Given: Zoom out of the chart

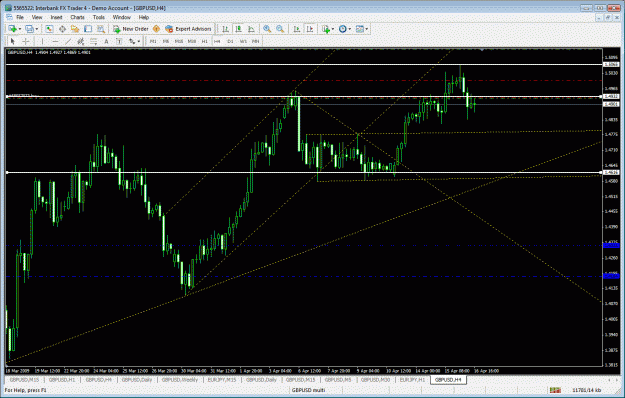Looking at the screenshot, I should 280,29.
